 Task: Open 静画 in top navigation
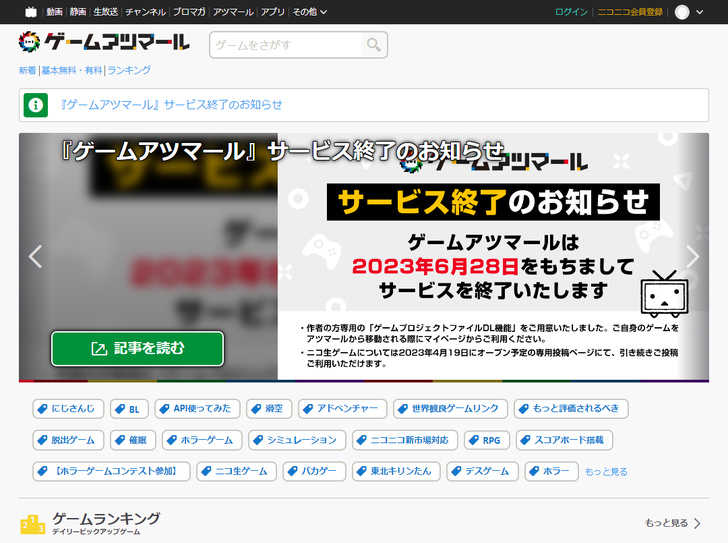click(78, 12)
